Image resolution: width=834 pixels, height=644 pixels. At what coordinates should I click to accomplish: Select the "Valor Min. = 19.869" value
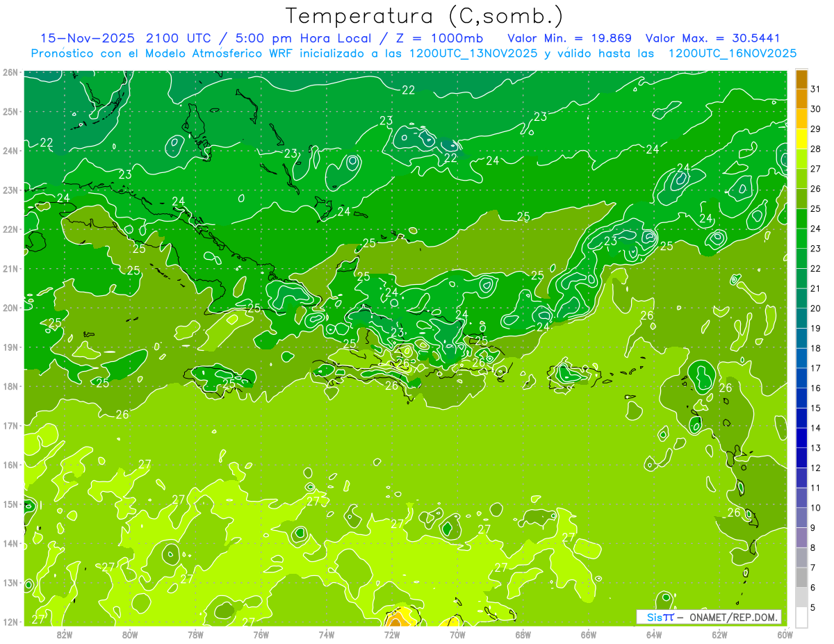coord(569,38)
